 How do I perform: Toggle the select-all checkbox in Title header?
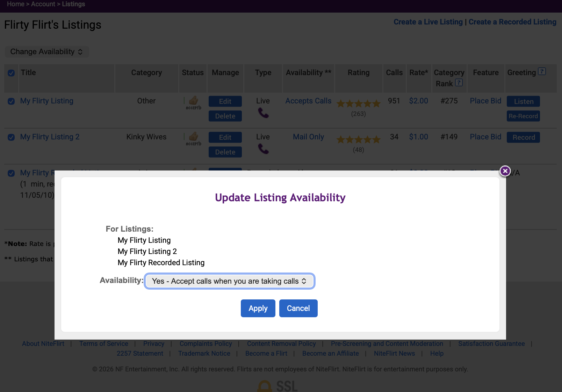[x=11, y=73]
